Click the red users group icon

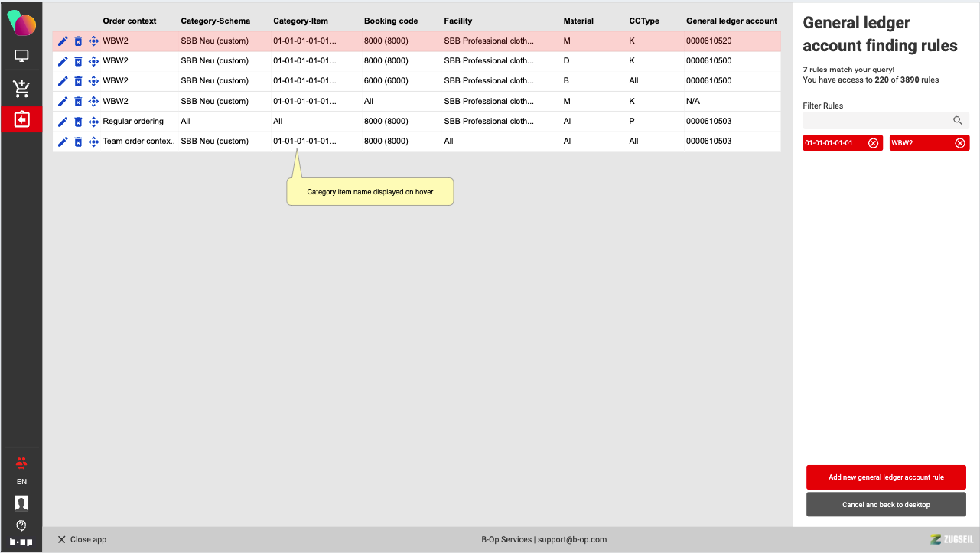21,462
